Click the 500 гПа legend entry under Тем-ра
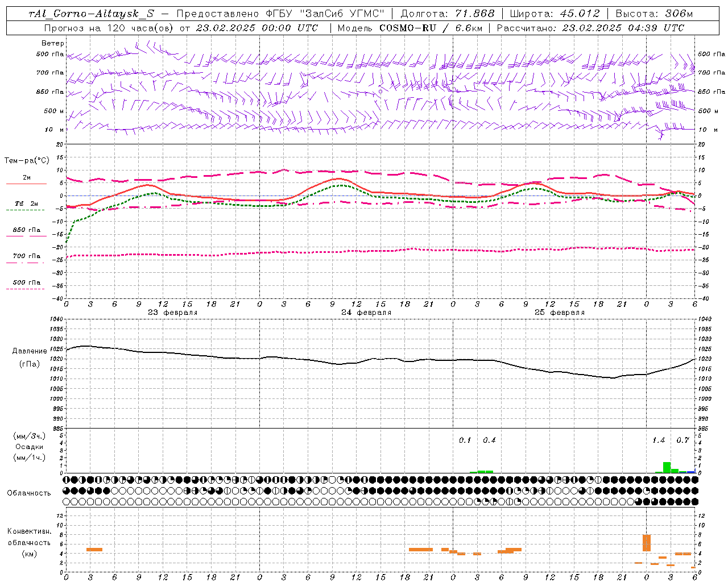728x582 pixels. 27,282
